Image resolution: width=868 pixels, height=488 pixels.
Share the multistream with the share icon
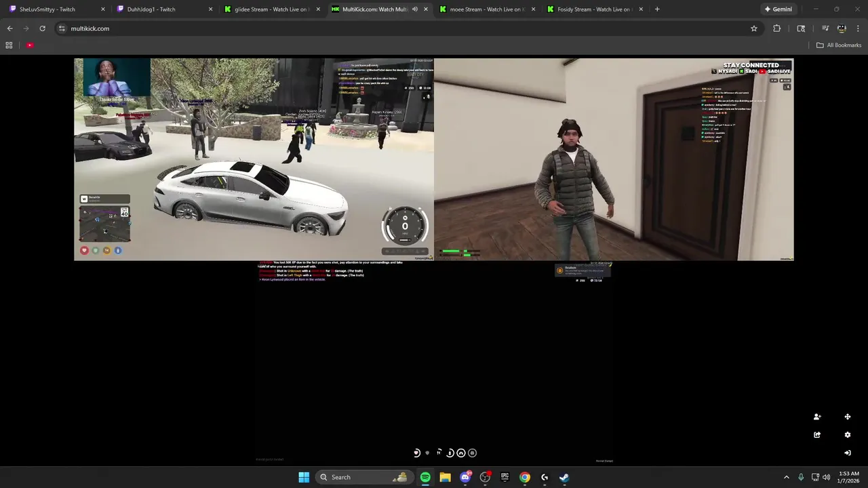[x=817, y=435]
